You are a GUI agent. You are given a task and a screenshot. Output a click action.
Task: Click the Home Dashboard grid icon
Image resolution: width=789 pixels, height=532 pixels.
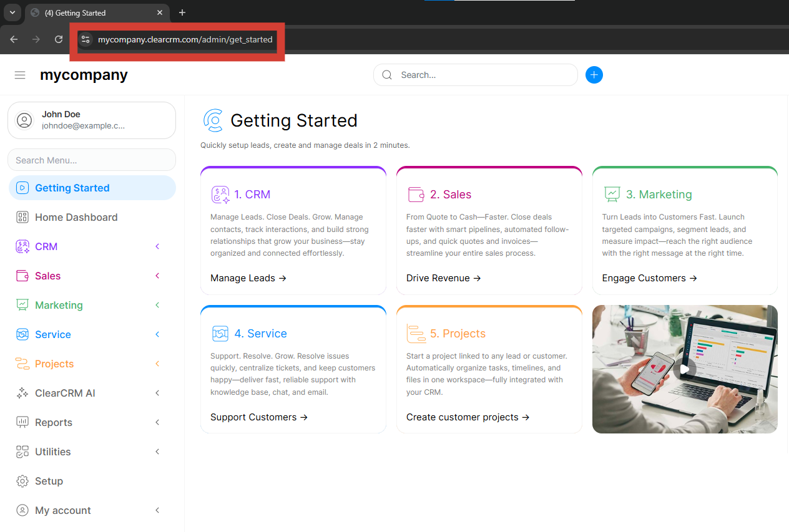point(22,217)
